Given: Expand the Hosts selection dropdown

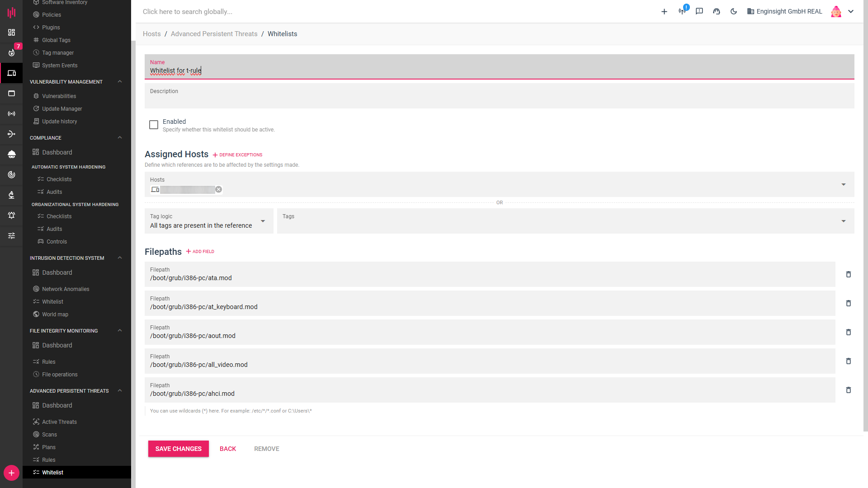Looking at the screenshot, I should tap(843, 184).
